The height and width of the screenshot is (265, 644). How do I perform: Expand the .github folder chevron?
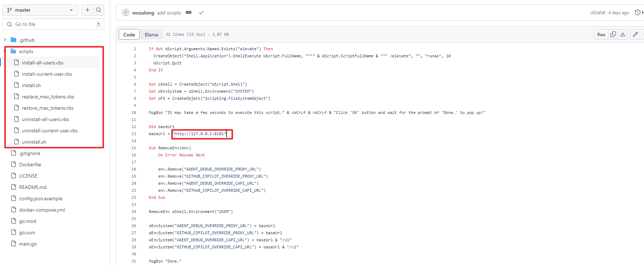5,40
